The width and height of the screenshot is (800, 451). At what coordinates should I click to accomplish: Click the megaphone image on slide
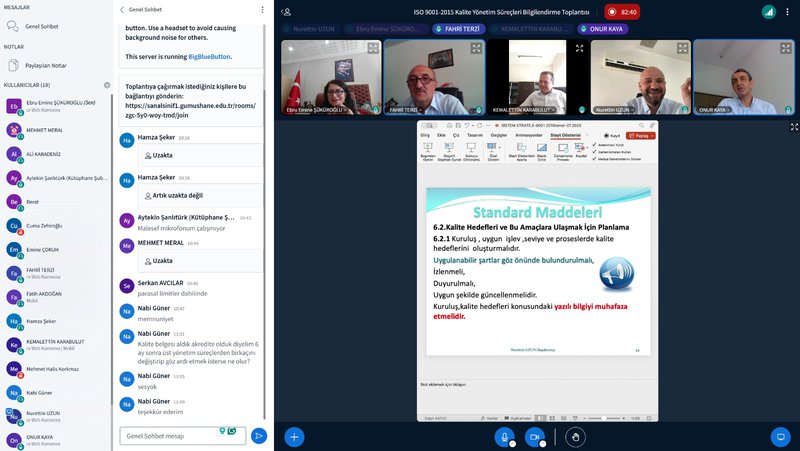tap(616, 274)
